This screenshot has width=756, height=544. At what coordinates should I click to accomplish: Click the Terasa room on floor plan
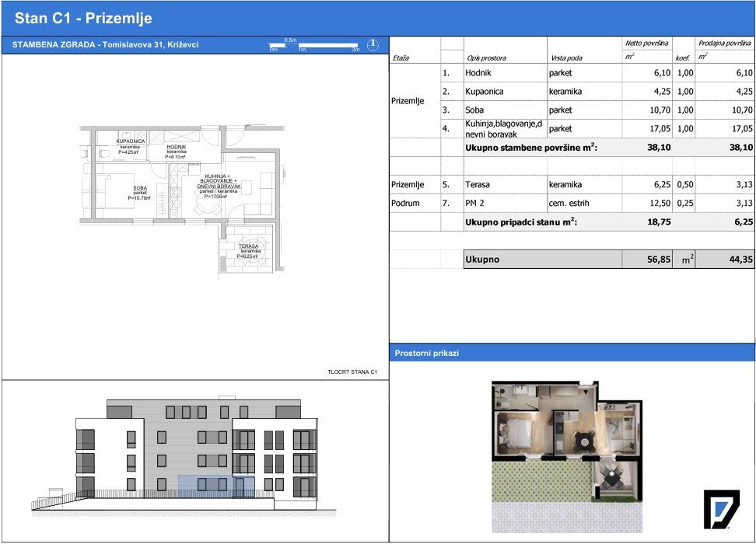(248, 250)
